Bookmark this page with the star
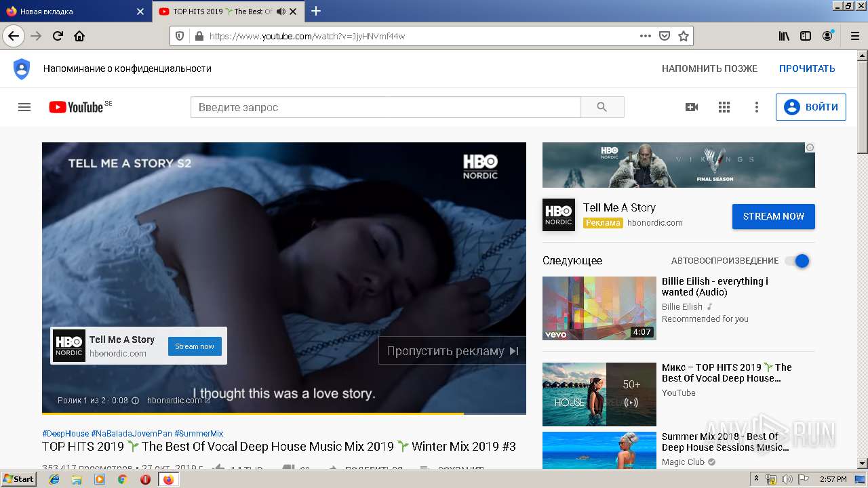This screenshot has width=868, height=488. click(x=684, y=36)
